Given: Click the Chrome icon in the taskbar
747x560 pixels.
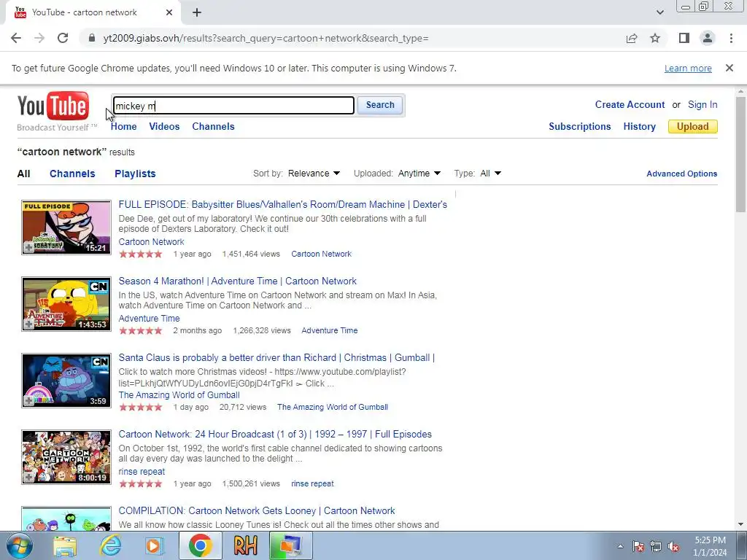Looking at the screenshot, I should [x=200, y=545].
